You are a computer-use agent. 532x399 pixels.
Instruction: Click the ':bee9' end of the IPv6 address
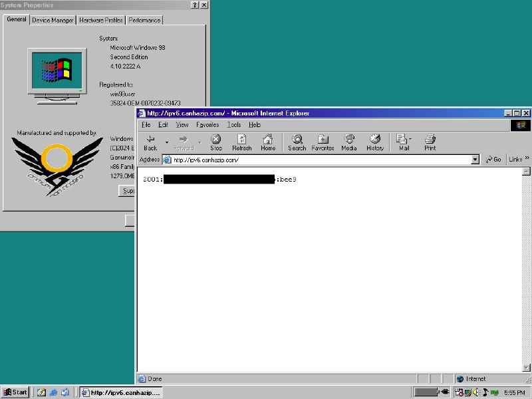coord(286,179)
